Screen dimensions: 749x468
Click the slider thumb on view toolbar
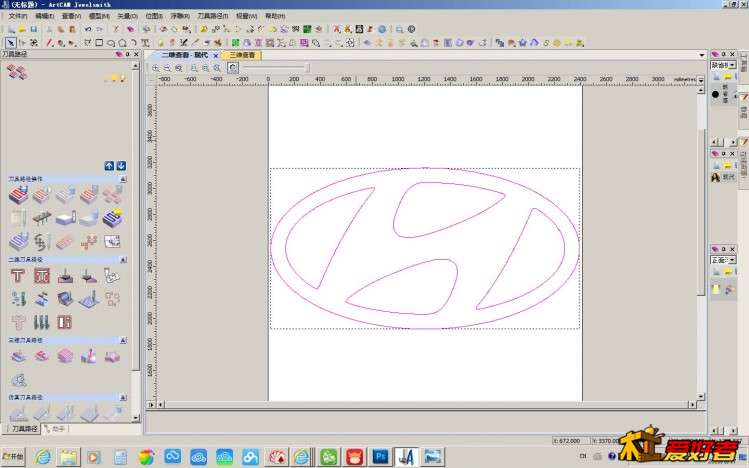(308, 68)
